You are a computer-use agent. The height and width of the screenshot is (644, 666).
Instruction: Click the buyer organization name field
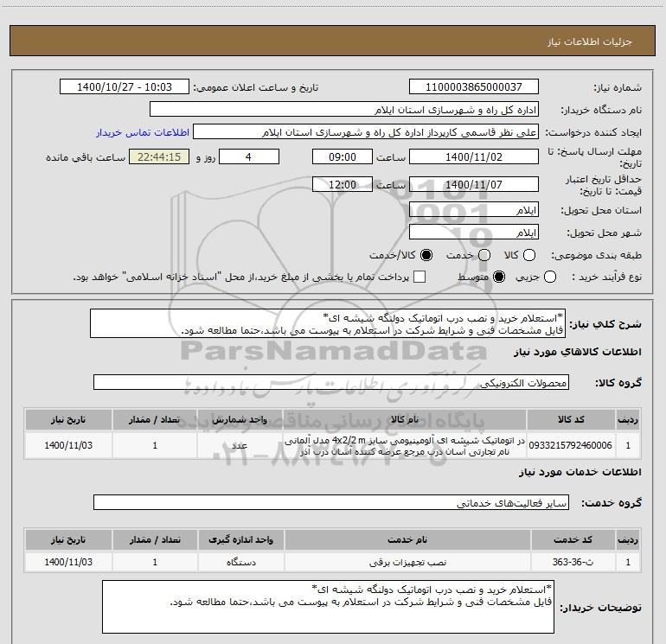point(344,110)
